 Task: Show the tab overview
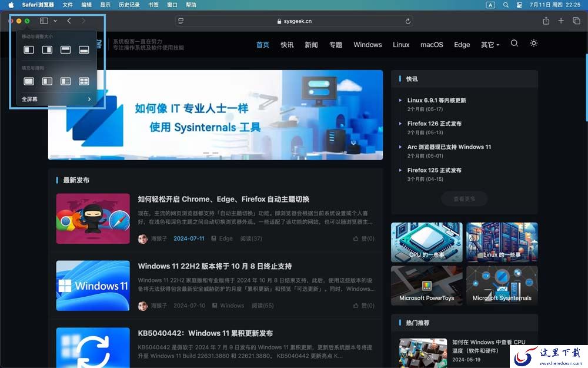576,21
